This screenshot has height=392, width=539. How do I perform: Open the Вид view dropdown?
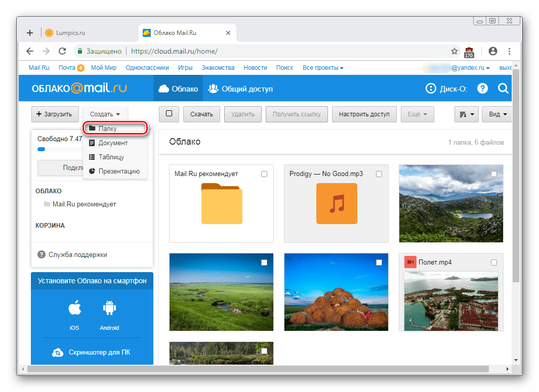(497, 114)
